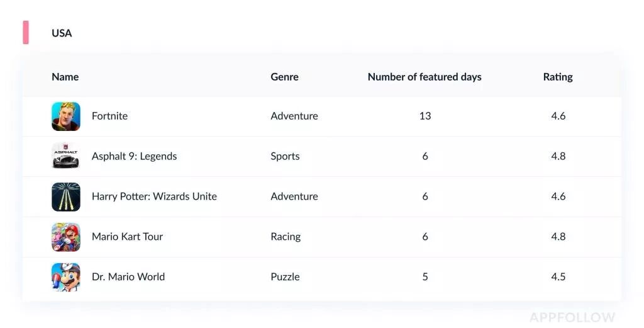Select the Racing genre for Mario Kart Tour

pyautogui.click(x=286, y=237)
